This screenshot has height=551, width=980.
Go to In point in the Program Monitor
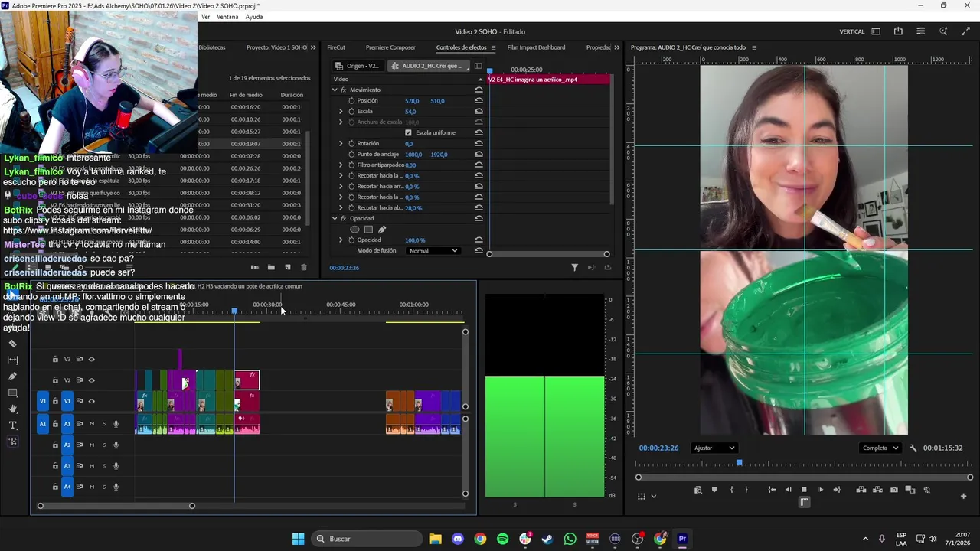[x=772, y=490]
